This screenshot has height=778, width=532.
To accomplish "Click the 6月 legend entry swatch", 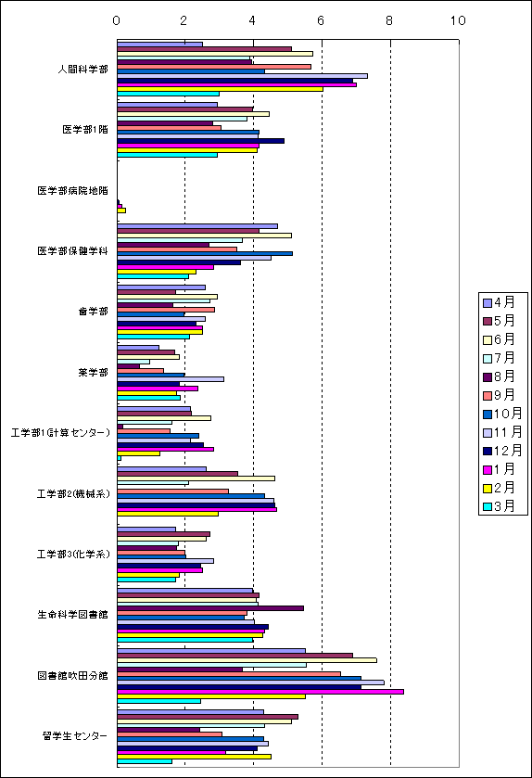I will pyautogui.click(x=488, y=340).
